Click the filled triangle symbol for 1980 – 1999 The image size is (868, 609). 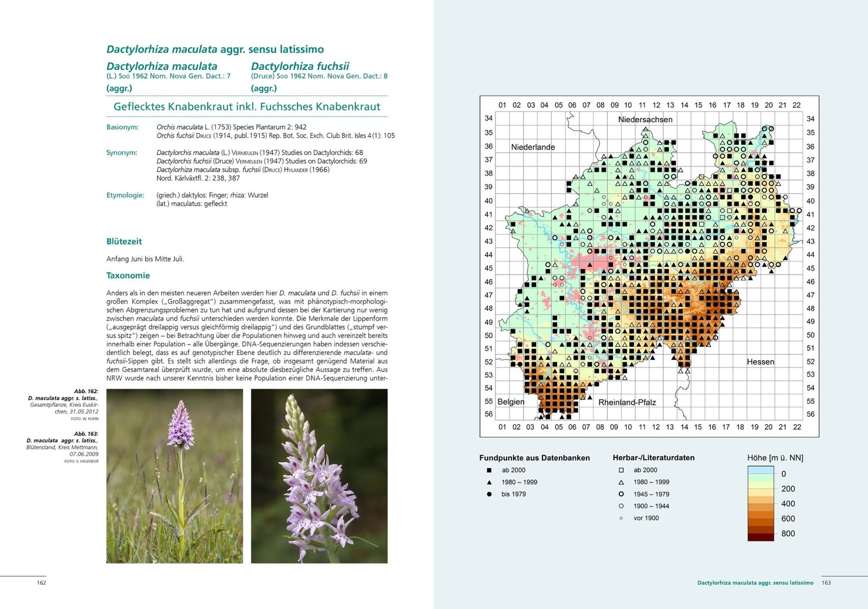[x=489, y=482]
